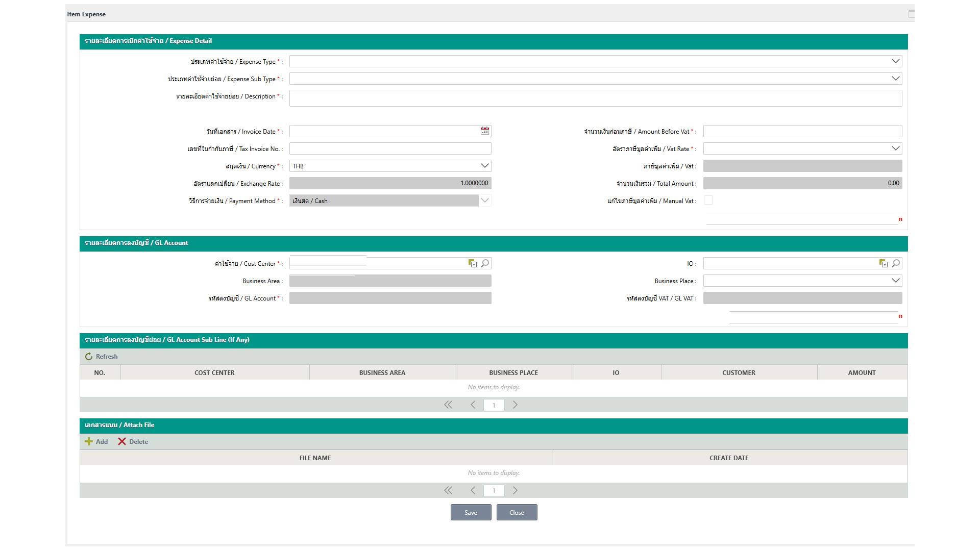Image resolution: width=980 pixels, height=551 pixels.
Task: Open the Invoice Date calendar picker
Action: (484, 131)
